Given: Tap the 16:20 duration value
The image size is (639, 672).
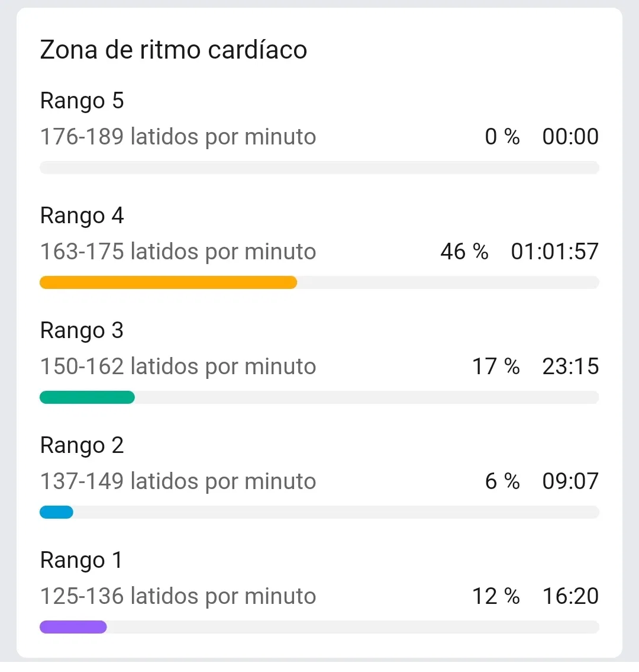Looking at the screenshot, I should (x=570, y=596).
